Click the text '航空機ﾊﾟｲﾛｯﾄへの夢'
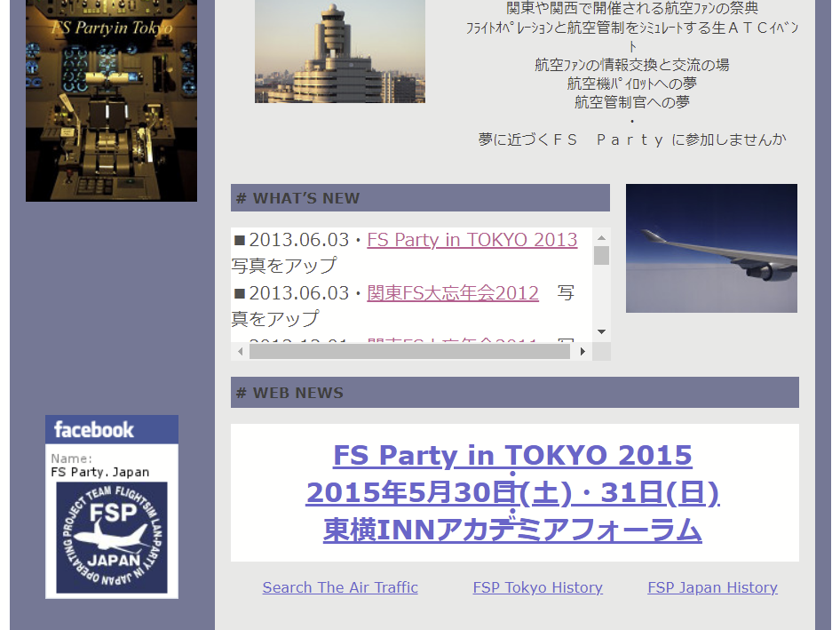The width and height of the screenshot is (840, 630). pos(632,84)
